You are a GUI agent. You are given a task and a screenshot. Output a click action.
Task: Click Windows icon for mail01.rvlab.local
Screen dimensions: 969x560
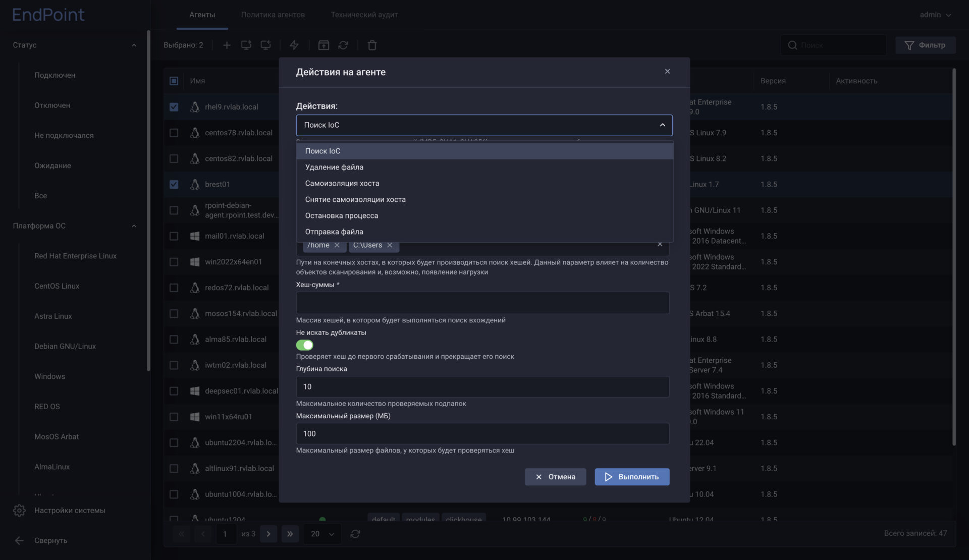195,236
